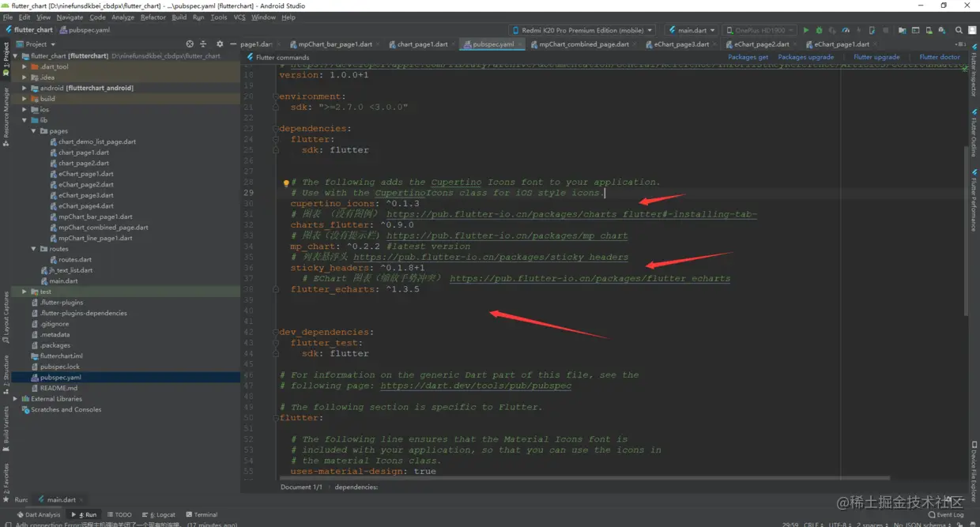Screen dimensions: 980x527
Task: Open Dart Analysis tool window
Action: pos(39,514)
